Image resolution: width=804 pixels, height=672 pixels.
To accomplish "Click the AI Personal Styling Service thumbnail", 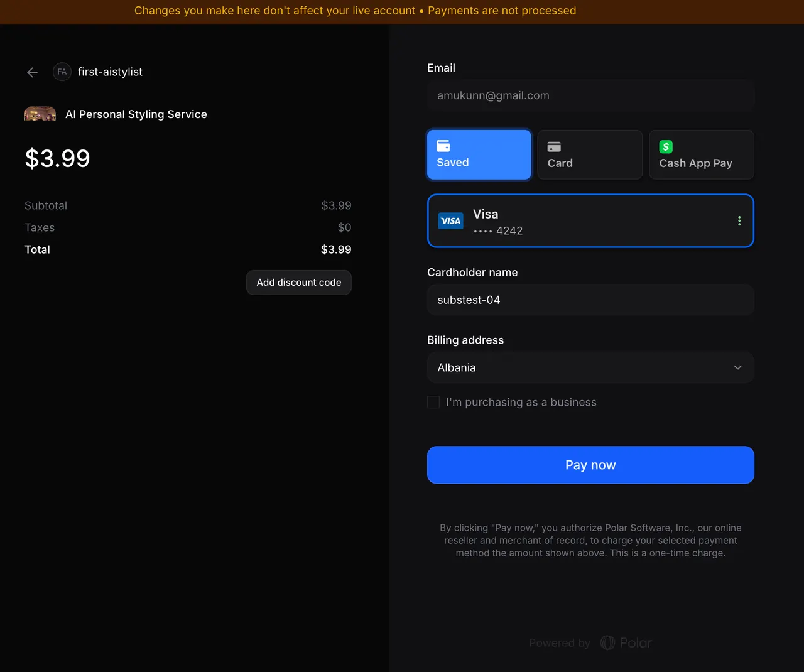I will pyautogui.click(x=40, y=114).
